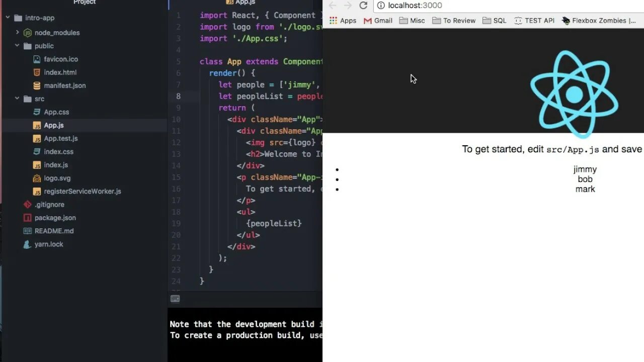Open README.md in the project tree
Image resolution: width=644 pixels, height=362 pixels.
click(54, 231)
